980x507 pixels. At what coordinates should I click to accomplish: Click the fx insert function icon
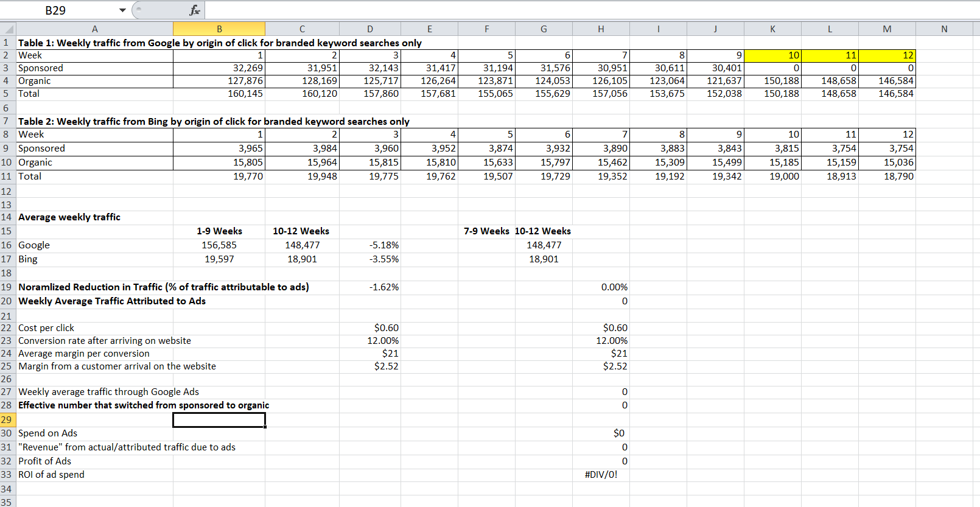pos(195,10)
